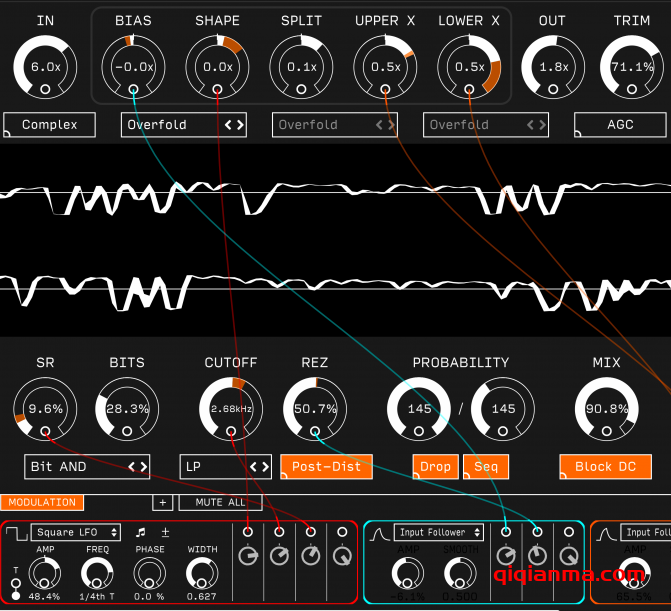Disable the Drop probability toggle

pyautogui.click(x=435, y=466)
